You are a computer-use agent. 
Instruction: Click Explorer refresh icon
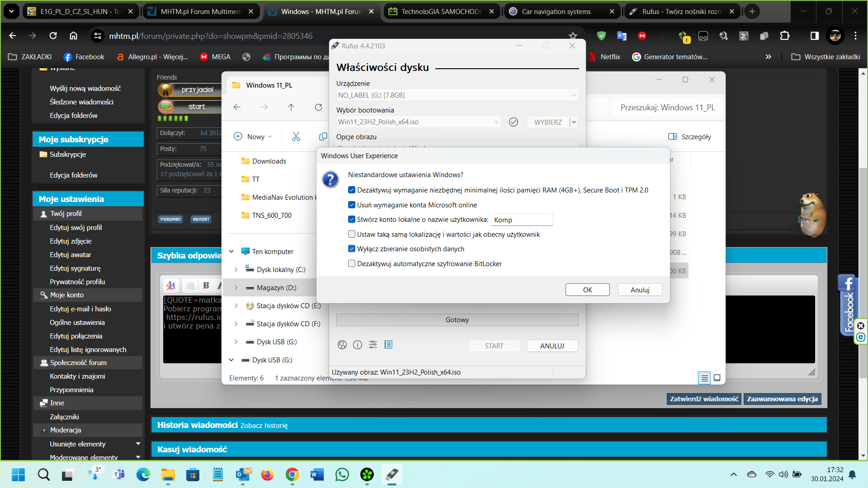pos(319,107)
